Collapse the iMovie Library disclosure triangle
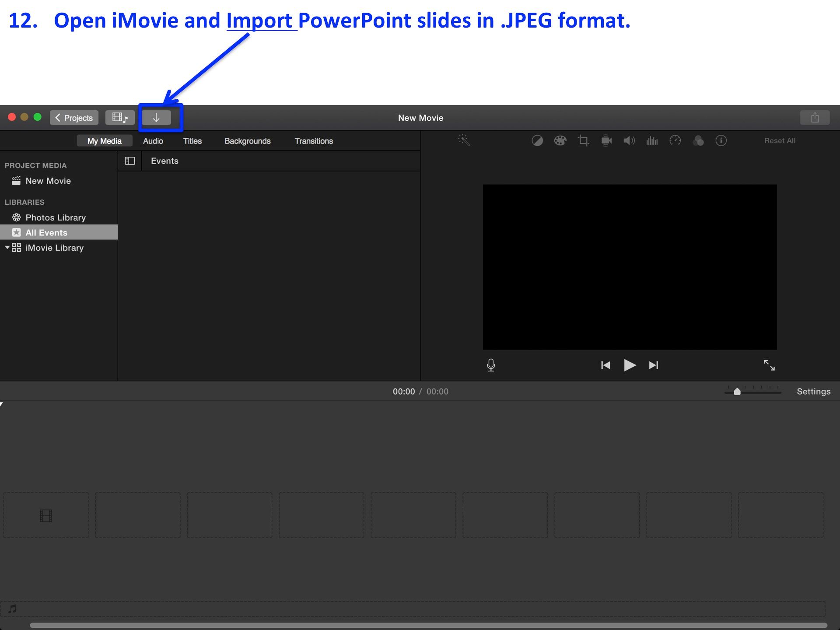This screenshot has height=630, width=840. (7, 247)
